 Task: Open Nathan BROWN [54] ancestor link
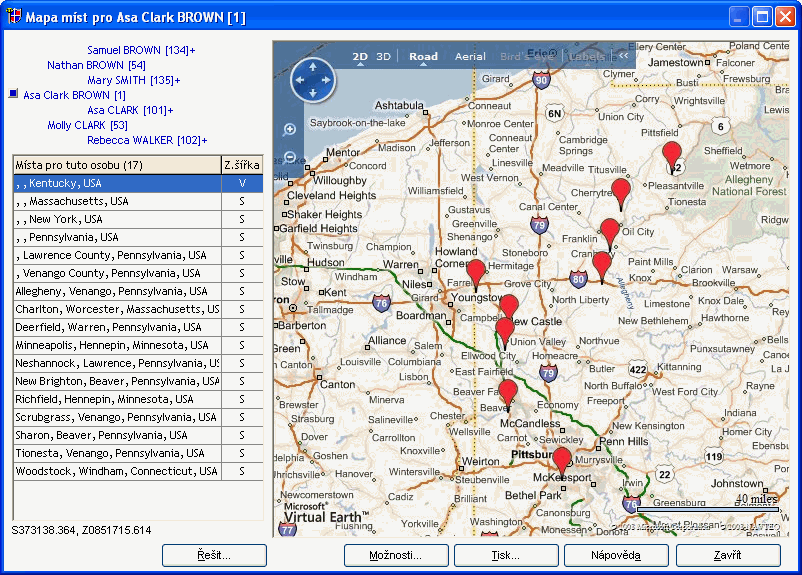tap(96, 65)
